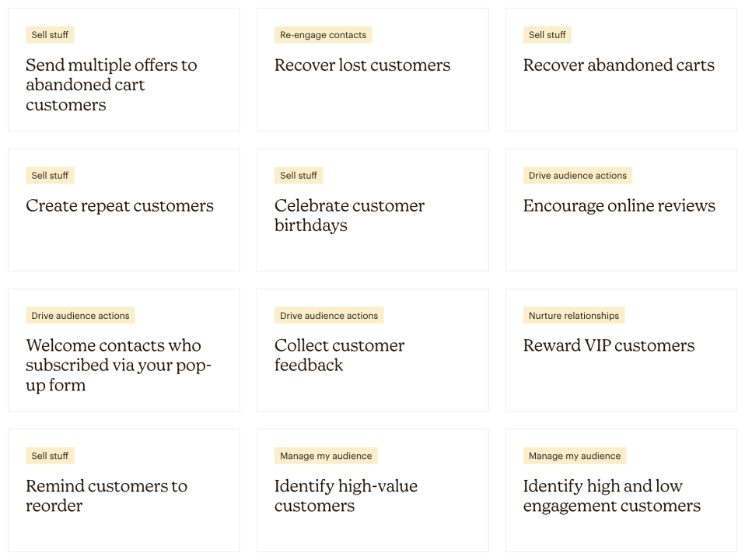This screenshot has height=560, width=745.
Task: Choose "Identify high and low engagement customers" title
Action: tap(611, 495)
